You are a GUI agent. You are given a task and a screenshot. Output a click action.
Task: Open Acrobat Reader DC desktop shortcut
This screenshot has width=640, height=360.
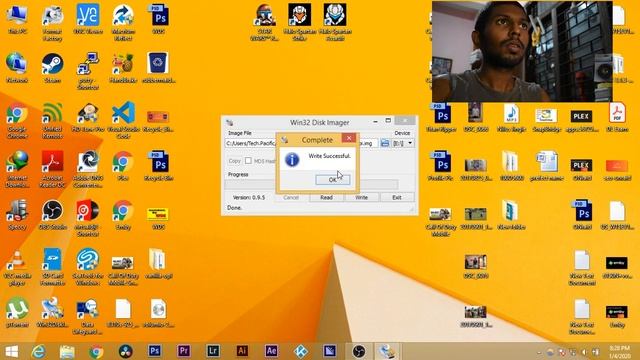pos(52,169)
